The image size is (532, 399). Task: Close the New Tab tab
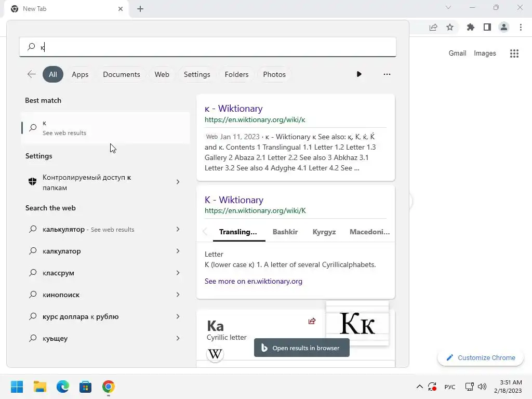click(121, 9)
